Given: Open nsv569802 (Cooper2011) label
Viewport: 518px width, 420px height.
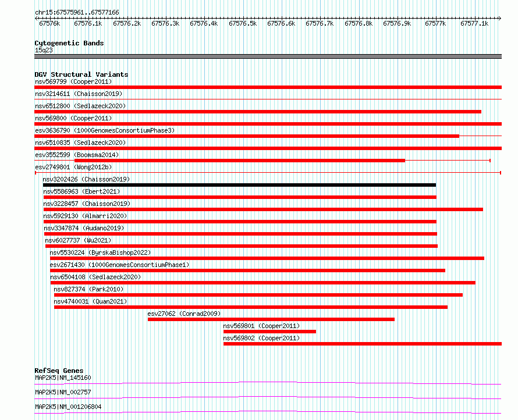Looking at the screenshot, I should (x=261, y=338).
